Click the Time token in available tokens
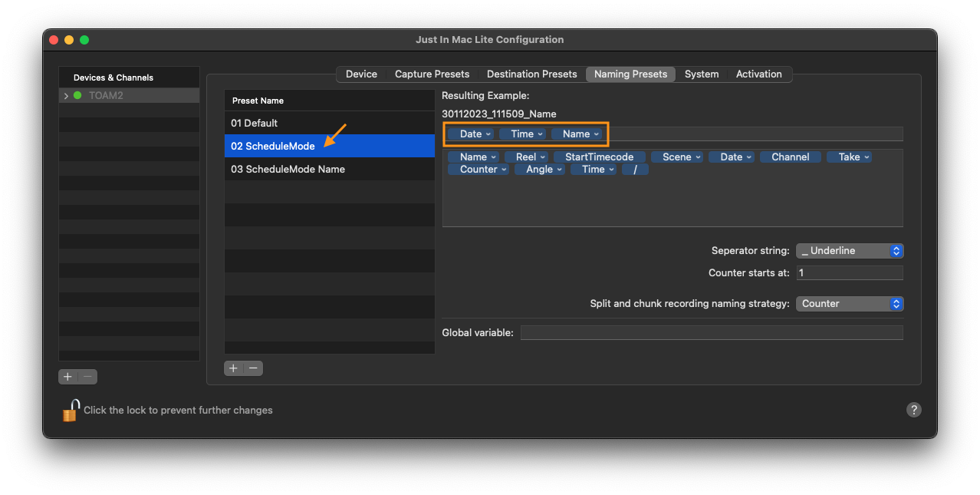This screenshot has height=495, width=980. click(x=594, y=170)
